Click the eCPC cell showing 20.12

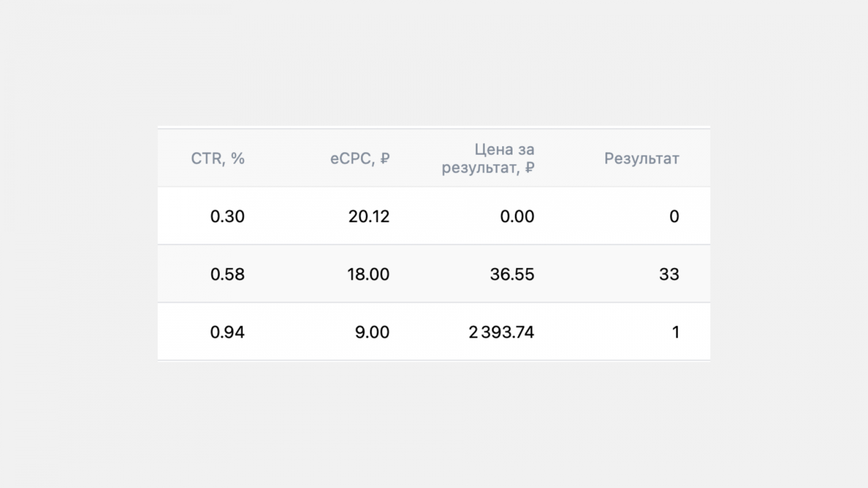click(x=369, y=216)
